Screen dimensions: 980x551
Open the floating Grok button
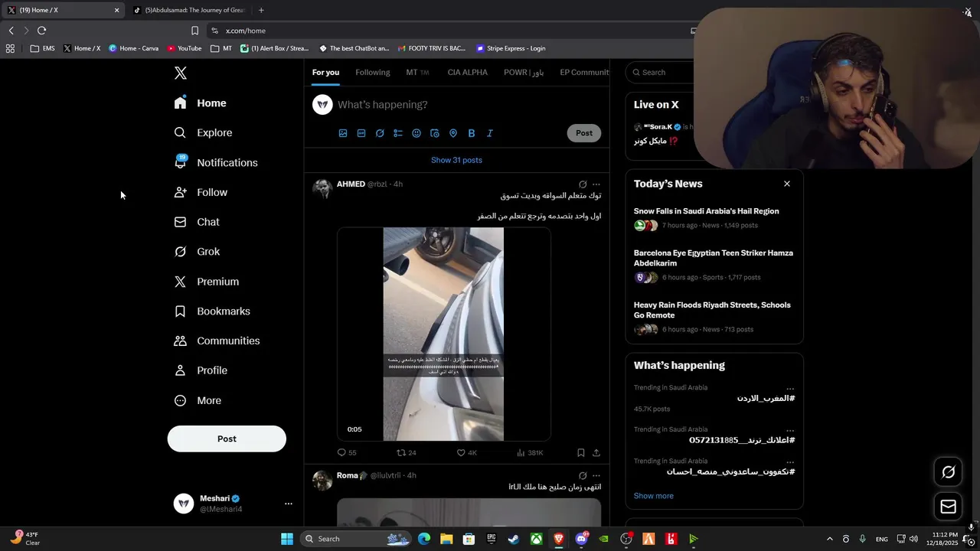point(948,472)
